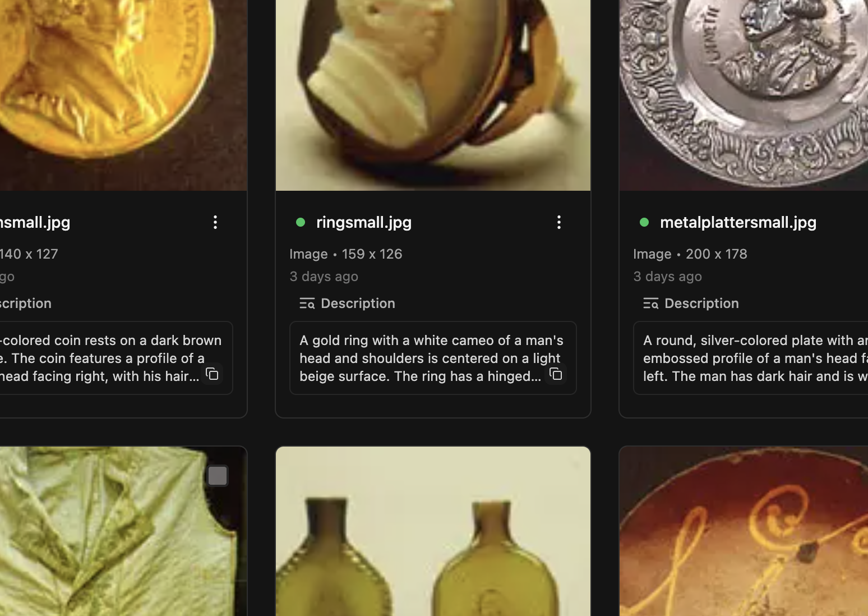Image resolution: width=868 pixels, height=616 pixels.
Task: Click the Description icon on the metalplattersmall.jpg card
Action: [650, 304]
